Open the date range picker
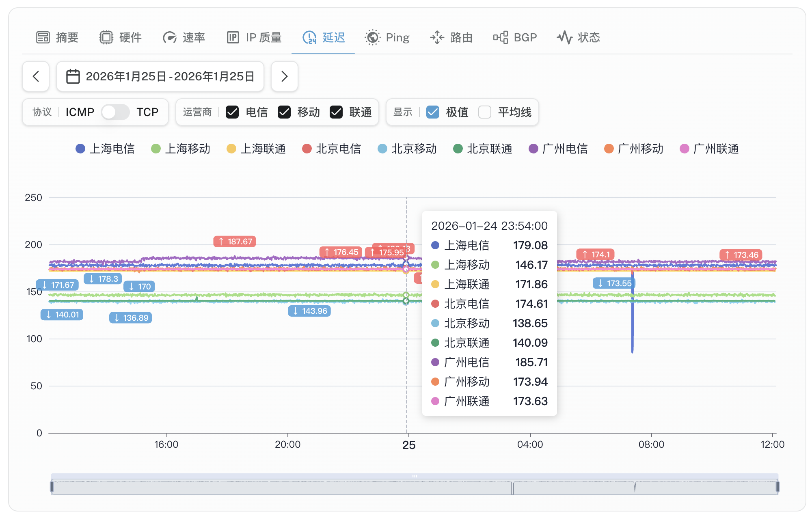The width and height of the screenshot is (812, 518). tap(160, 76)
